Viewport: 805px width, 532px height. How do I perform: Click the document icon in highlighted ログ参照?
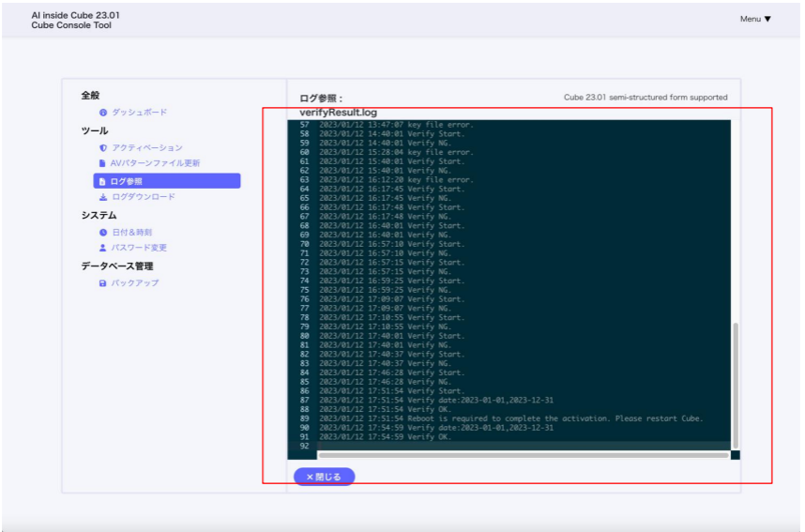tap(103, 181)
